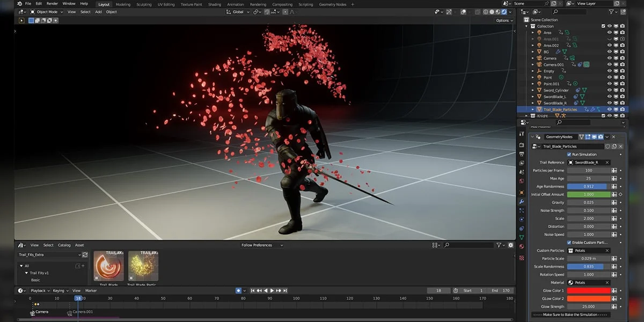Expand the Knight collection in outliner
The height and width of the screenshot is (322, 644).
[x=526, y=116]
